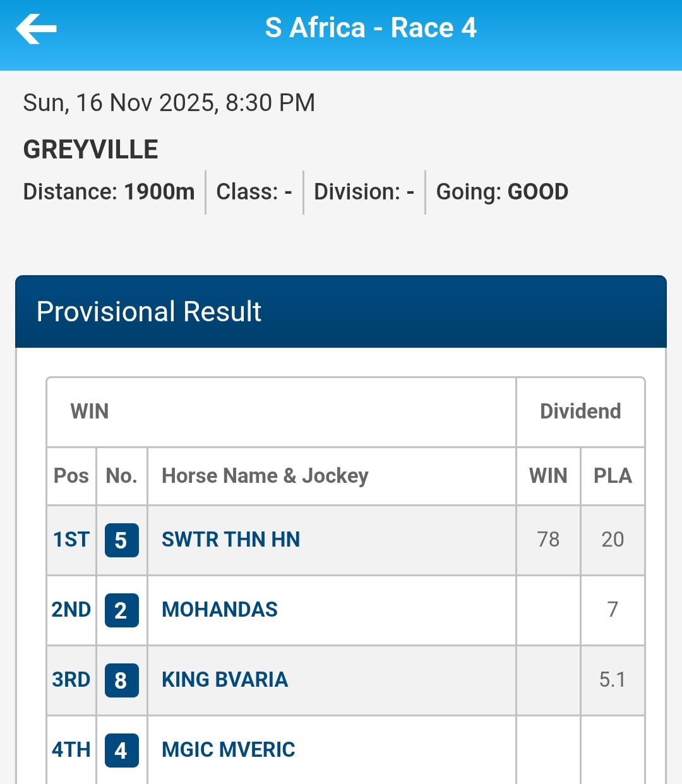This screenshot has height=784, width=682.
Task: Click the GREYVILLE venue name
Action: (91, 150)
